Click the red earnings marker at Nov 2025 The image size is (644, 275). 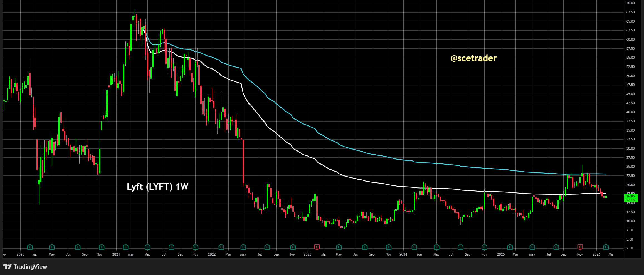point(580,247)
